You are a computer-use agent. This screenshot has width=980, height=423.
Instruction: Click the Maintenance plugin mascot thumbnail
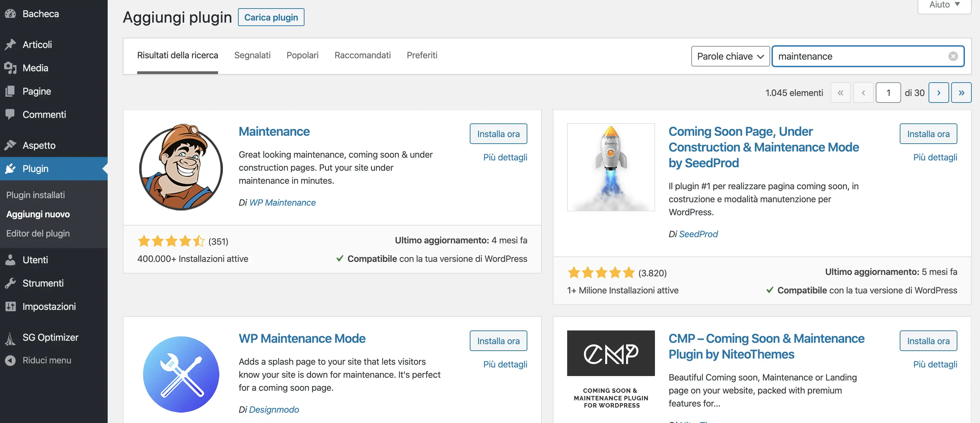coord(181,167)
